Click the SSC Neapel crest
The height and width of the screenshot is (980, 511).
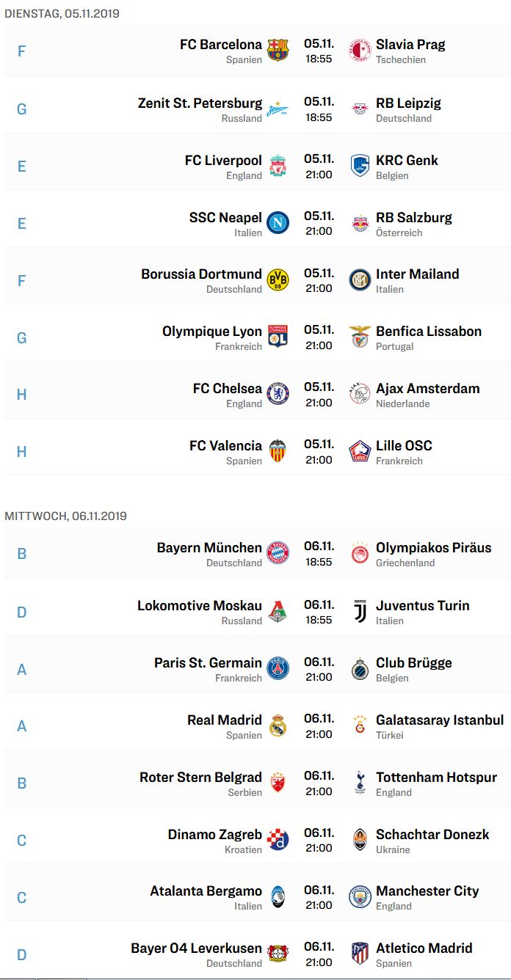[278, 223]
